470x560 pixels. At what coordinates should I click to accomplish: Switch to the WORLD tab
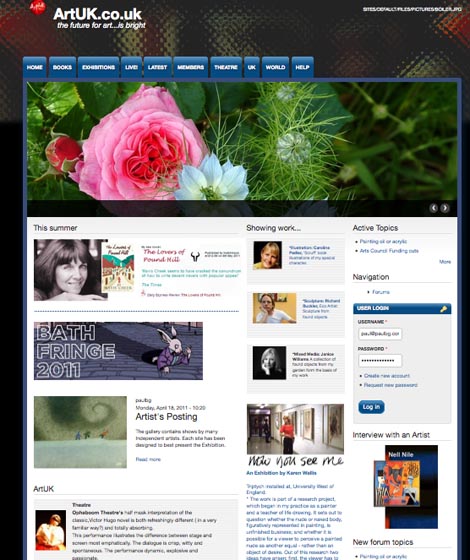[x=275, y=67]
